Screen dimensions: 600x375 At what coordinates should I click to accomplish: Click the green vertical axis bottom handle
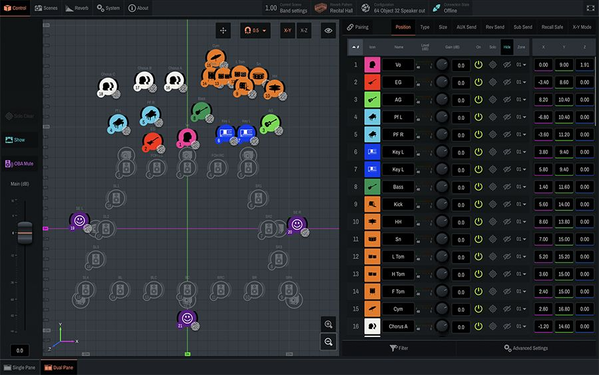click(x=188, y=354)
